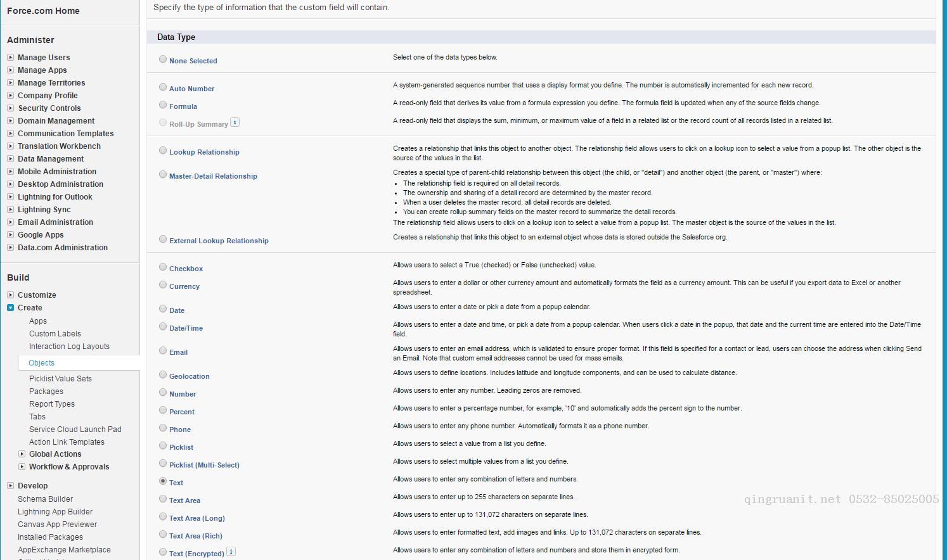Screen dimensions: 947x560
Task: Open Force.com Home link
Action: click(43, 11)
